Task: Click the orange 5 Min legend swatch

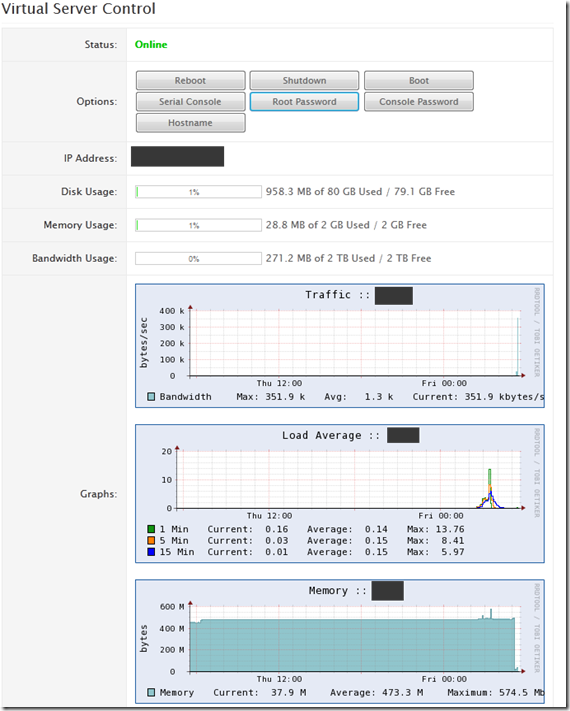Action: [151, 541]
